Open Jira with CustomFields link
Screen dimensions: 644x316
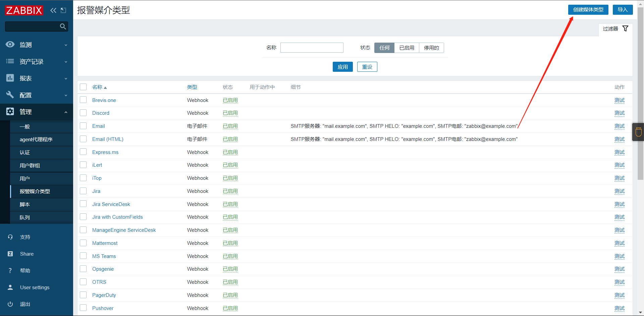(117, 217)
